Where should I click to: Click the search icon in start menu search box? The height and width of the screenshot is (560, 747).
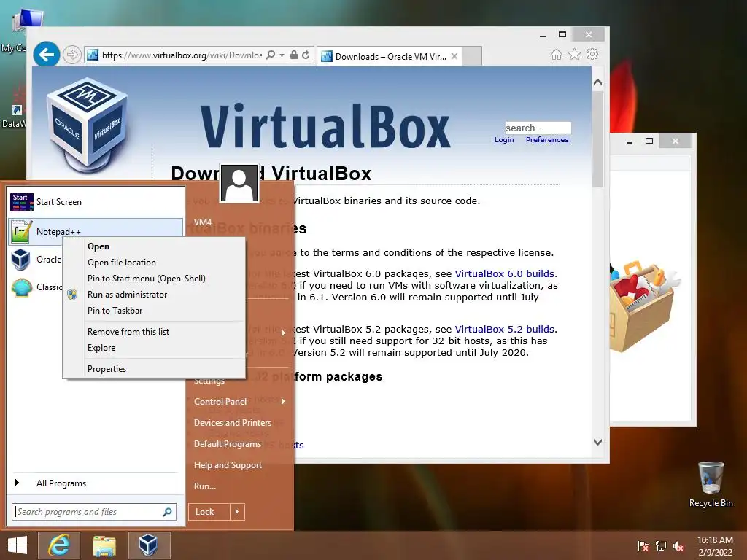167,512
